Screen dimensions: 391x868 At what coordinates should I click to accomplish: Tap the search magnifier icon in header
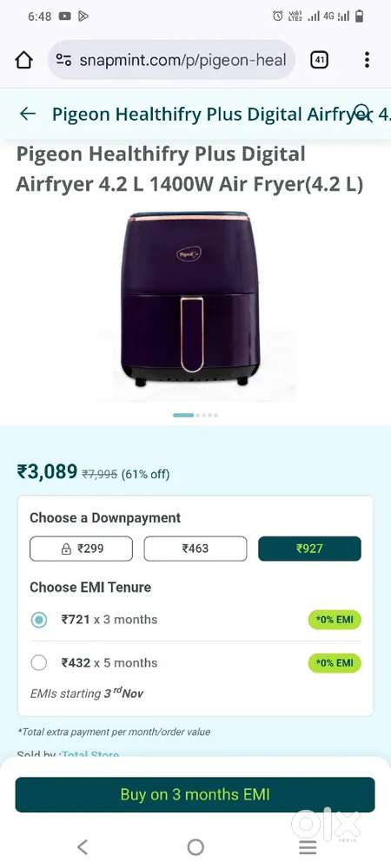(363, 114)
